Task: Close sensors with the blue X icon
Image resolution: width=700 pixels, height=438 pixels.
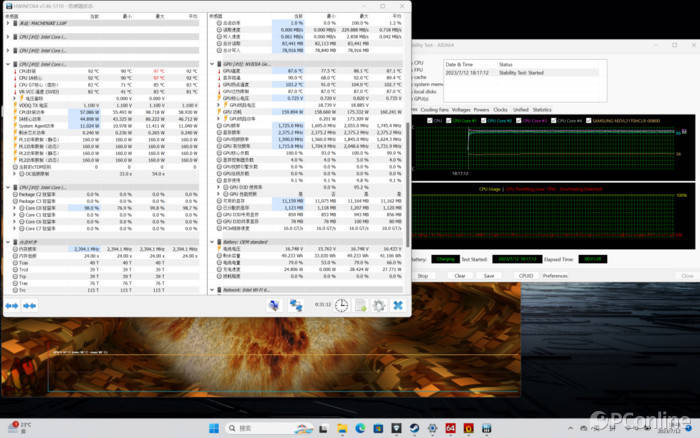Action: (x=398, y=305)
